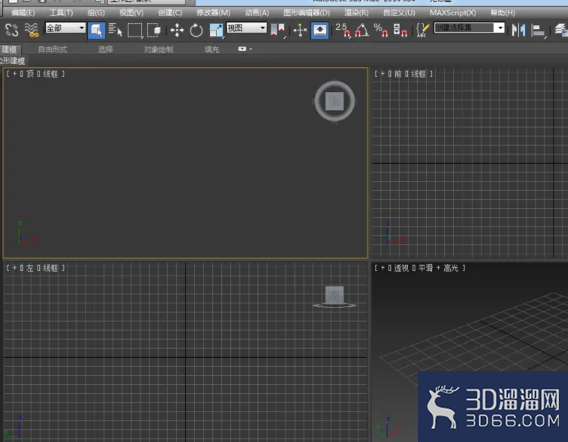Open the Layer Manager icon
568x442 pixels.
tap(561, 30)
